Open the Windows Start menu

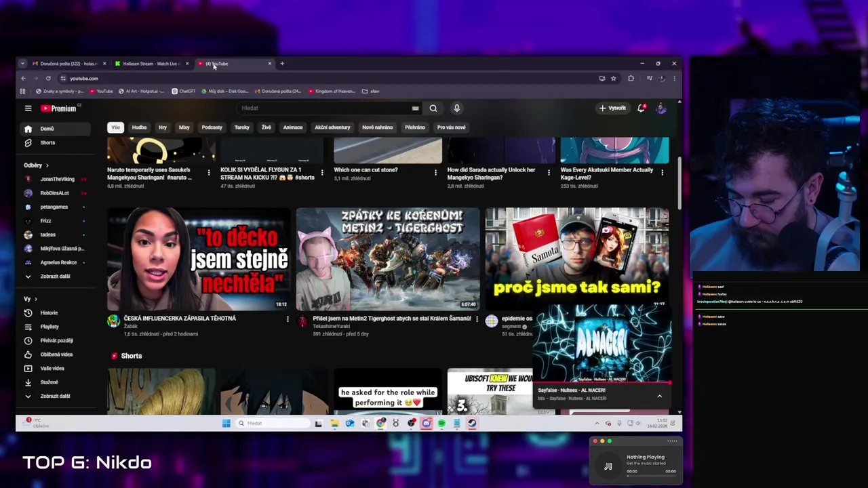226,424
